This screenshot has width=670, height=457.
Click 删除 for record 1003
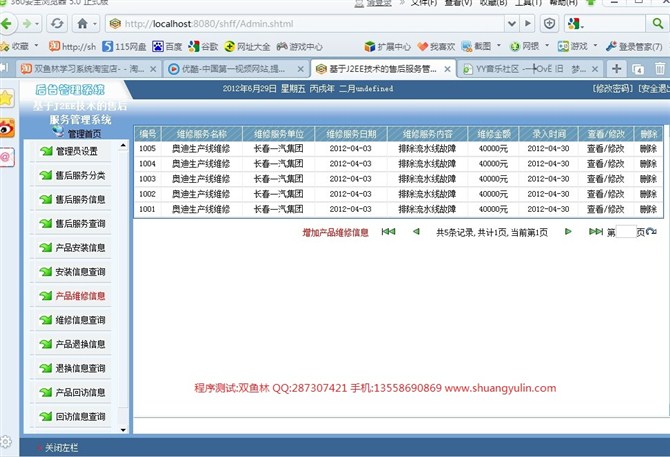(x=648, y=179)
